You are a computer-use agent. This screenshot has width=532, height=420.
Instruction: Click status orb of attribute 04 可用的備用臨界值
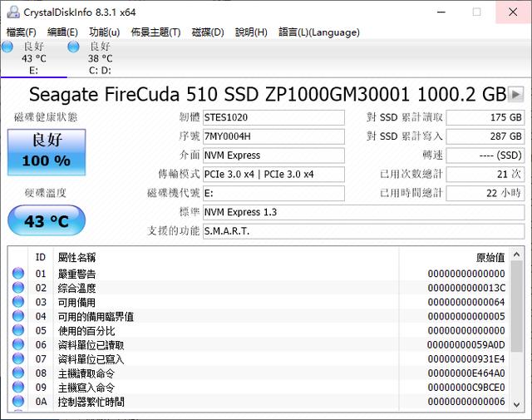coord(18,316)
